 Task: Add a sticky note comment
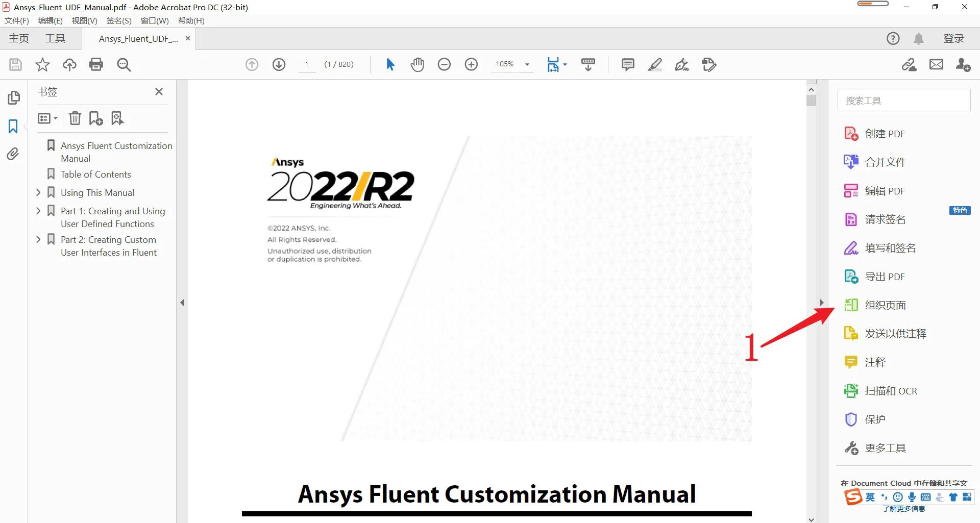point(628,64)
